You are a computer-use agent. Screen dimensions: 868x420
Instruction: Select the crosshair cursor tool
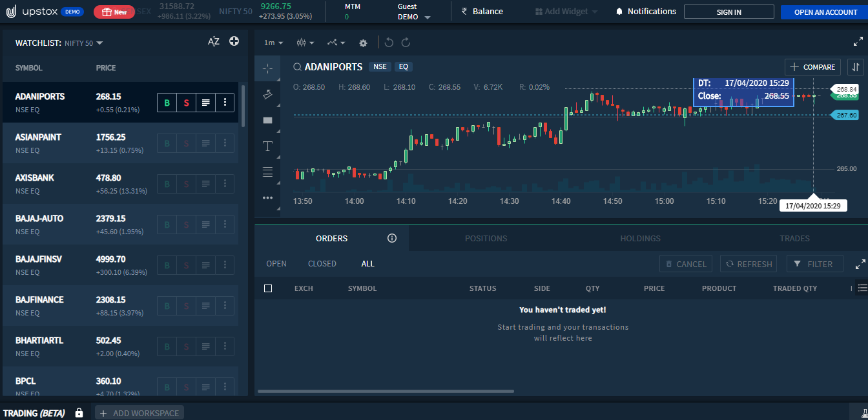[x=268, y=68]
